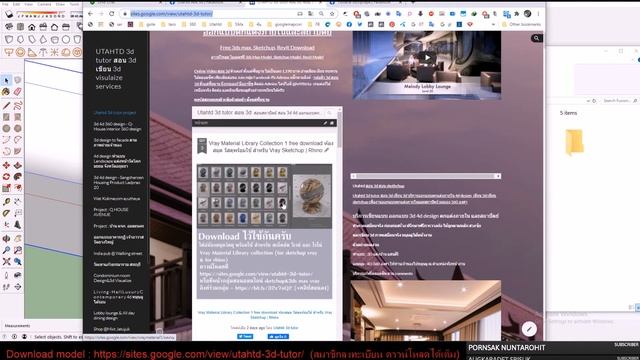Open the Free 3ds max, Sketchup, Revit Download link
Screen dimensions: 640x360
tap(267, 48)
